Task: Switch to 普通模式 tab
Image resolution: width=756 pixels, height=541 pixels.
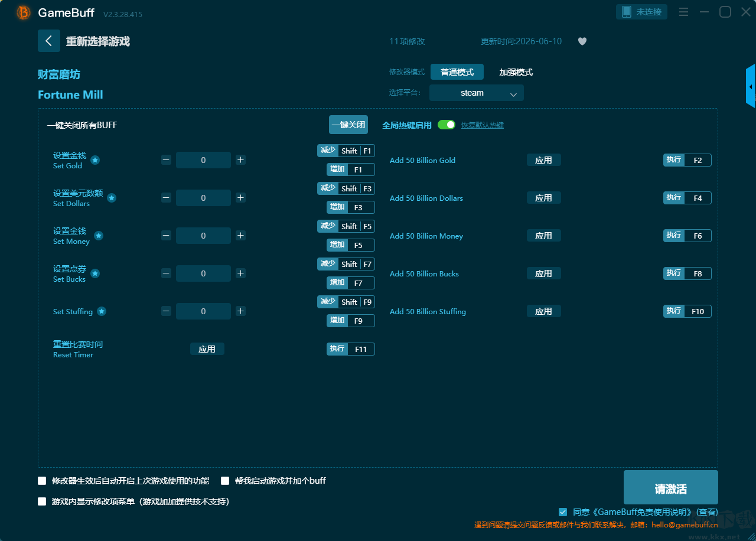Action: pos(457,72)
